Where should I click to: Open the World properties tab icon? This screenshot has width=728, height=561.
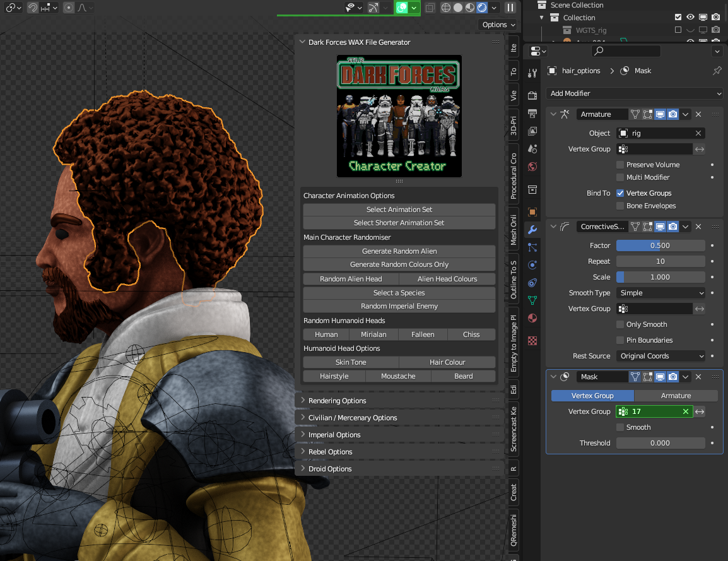coord(532,167)
